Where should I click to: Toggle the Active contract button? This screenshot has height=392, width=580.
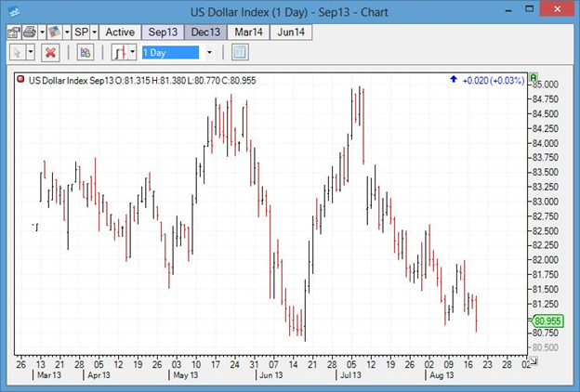point(119,32)
